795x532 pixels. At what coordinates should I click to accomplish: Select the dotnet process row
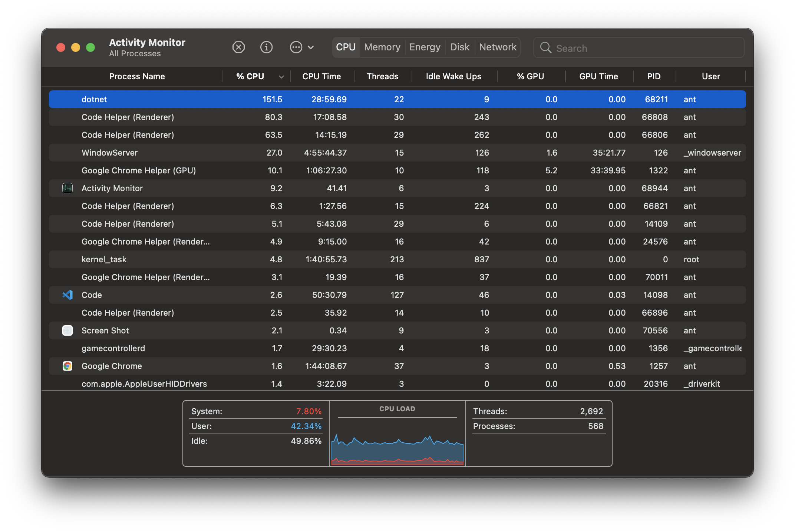coord(397,99)
